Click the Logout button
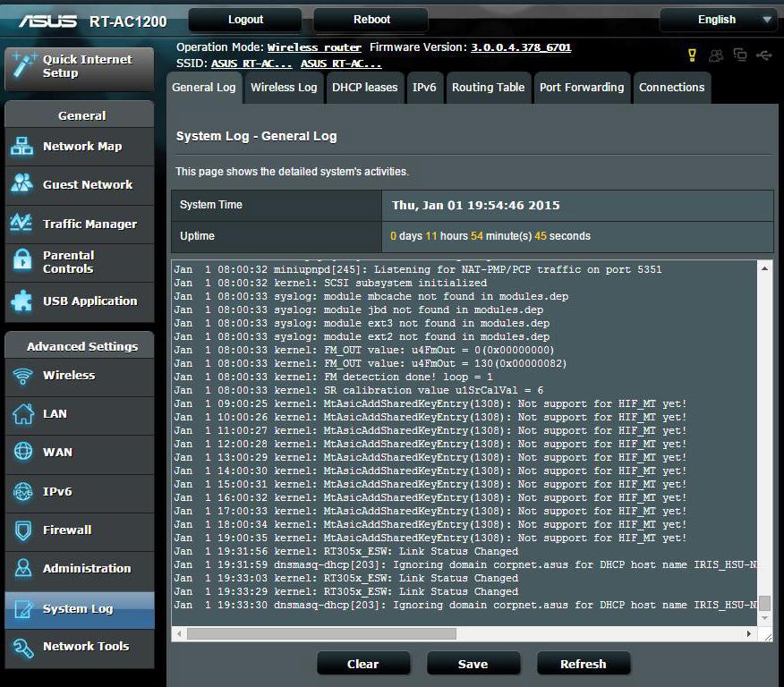Image resolution: width=784 pixels, height=687 pixels. [x=245, y=20]
